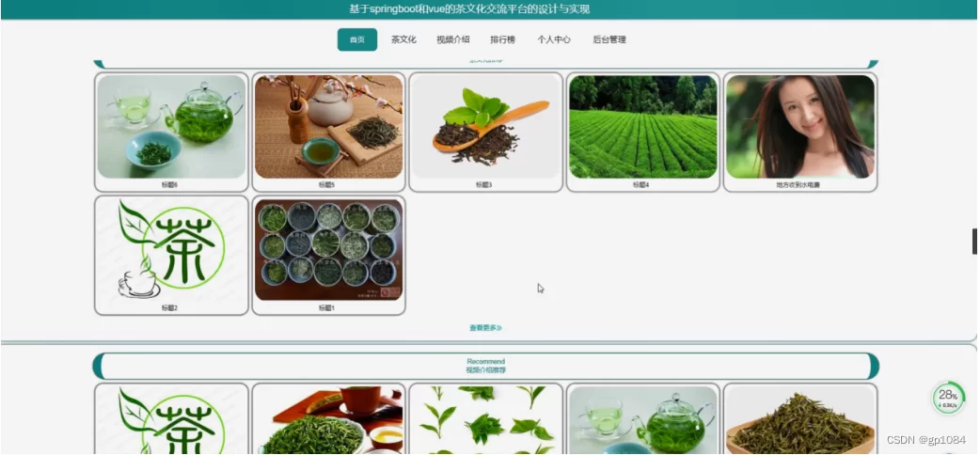980x455 pixels.
Task: Go to the 茶文化 menu item
Action: point(403,39)
